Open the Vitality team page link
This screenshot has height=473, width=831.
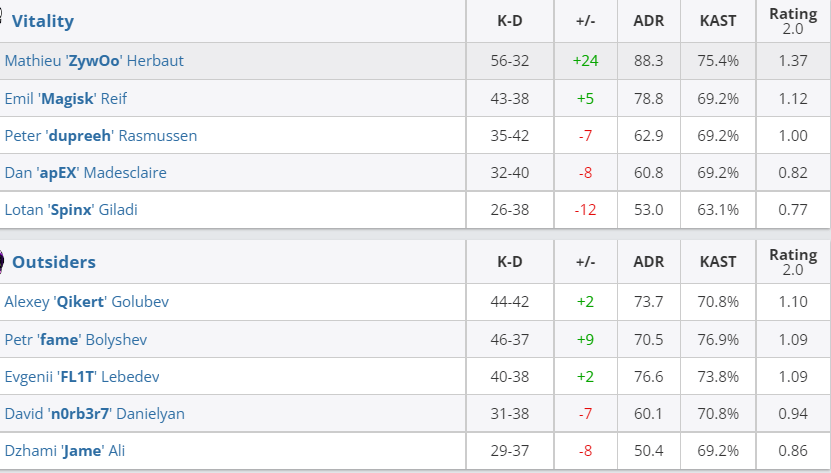point(43,21)
